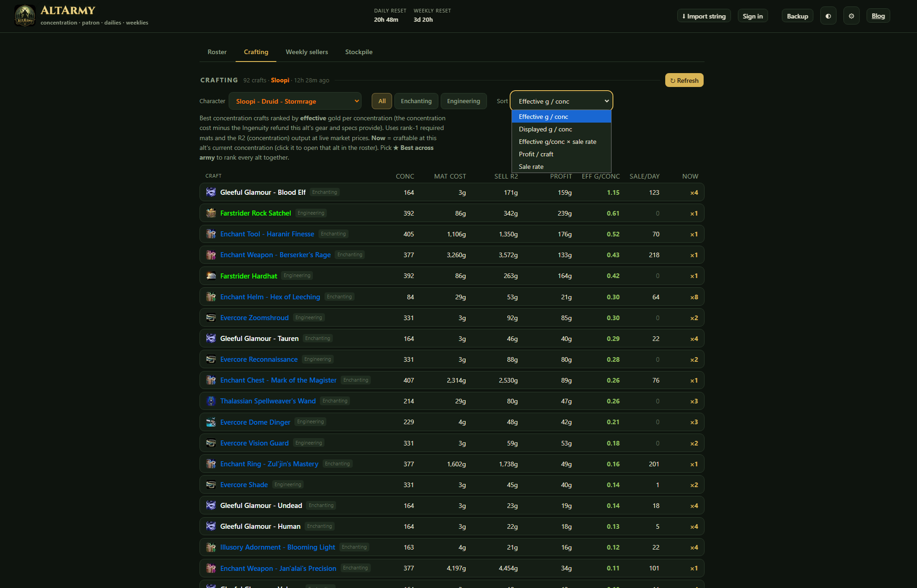Open the Character dropdown Sloopi - Druid - Stormrage

(x=295, y=101)
